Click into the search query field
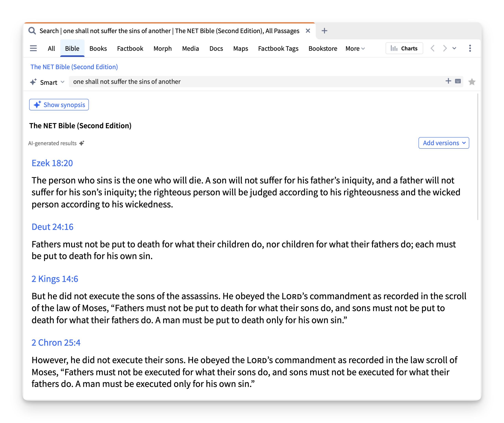The image size is (504, 423). pos(257,82)
